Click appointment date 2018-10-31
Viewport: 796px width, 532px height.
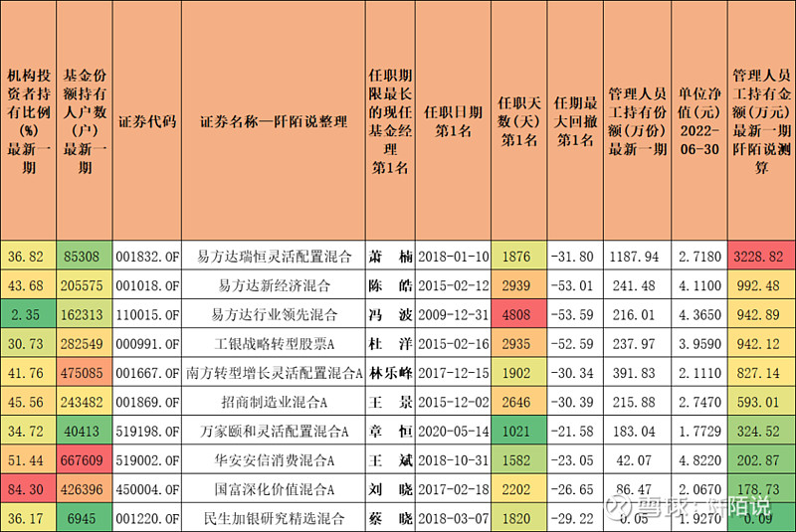454,460
